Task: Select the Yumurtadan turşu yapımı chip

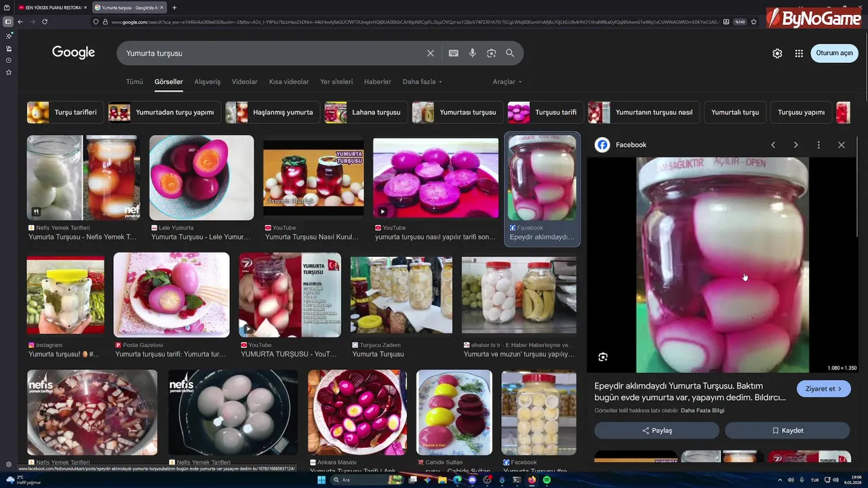Action: pyautogui.click(x=165, y=113)
